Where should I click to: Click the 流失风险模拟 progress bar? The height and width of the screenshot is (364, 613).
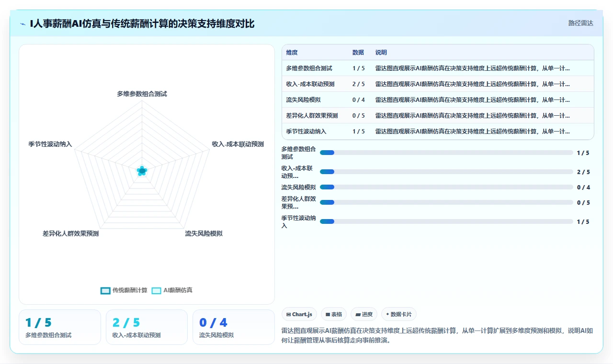[446, 188]
